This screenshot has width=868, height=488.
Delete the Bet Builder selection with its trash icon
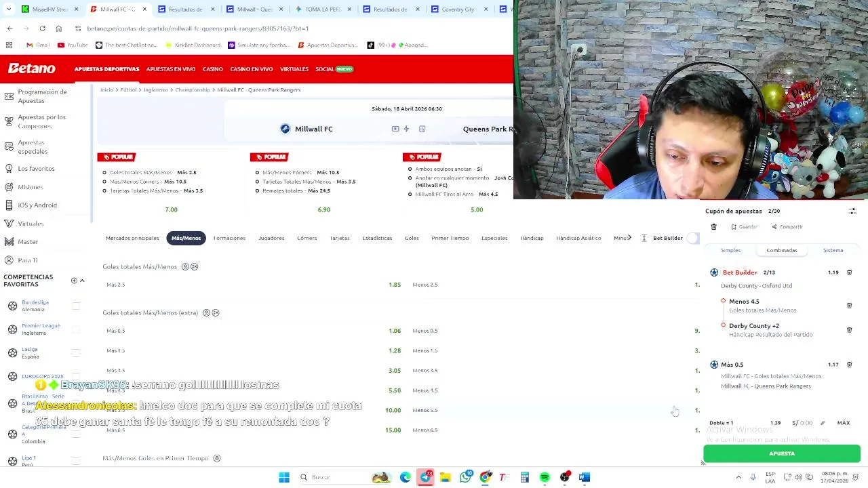[849, 272]
